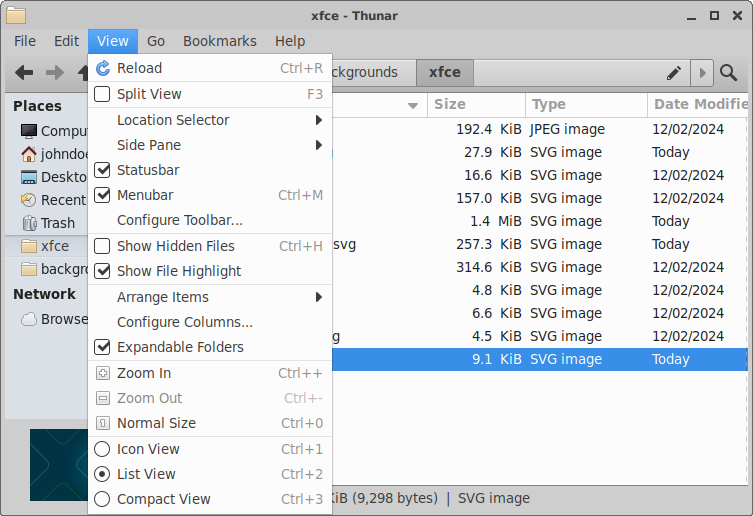Open the File menu
This screenshot has height=516, width=753.
point(25,41)
